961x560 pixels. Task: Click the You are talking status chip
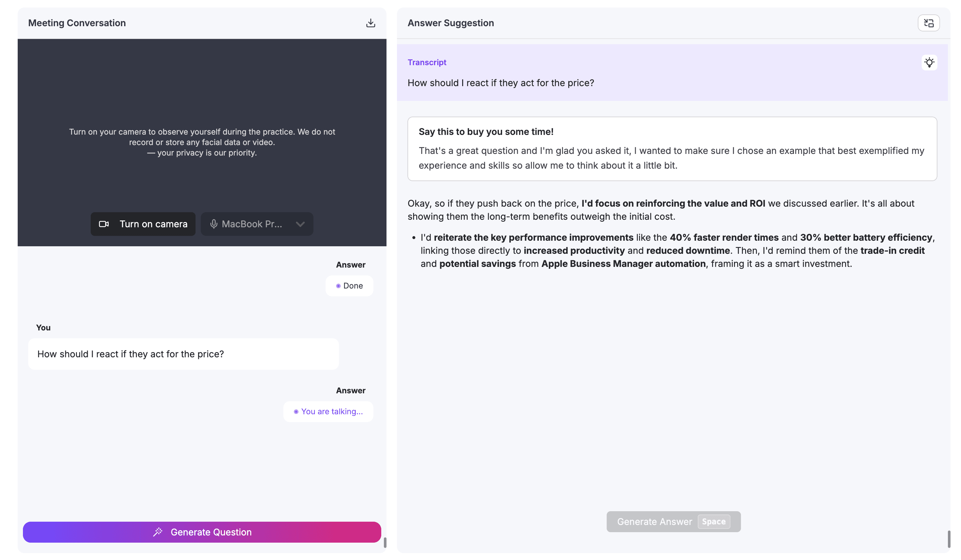328,411
